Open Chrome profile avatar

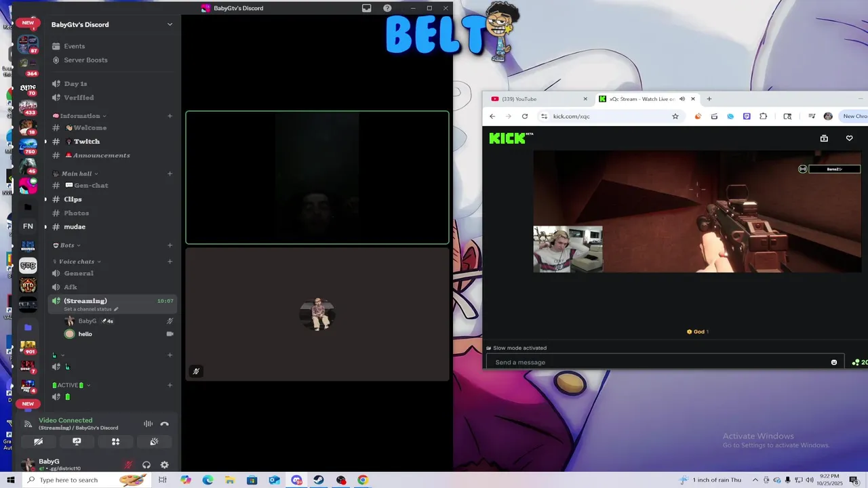click(x=828, y=116)
